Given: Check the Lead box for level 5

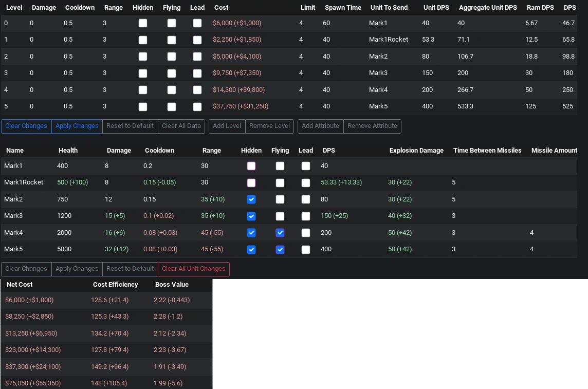Looking at the screenshot, I should pos(197,107).
